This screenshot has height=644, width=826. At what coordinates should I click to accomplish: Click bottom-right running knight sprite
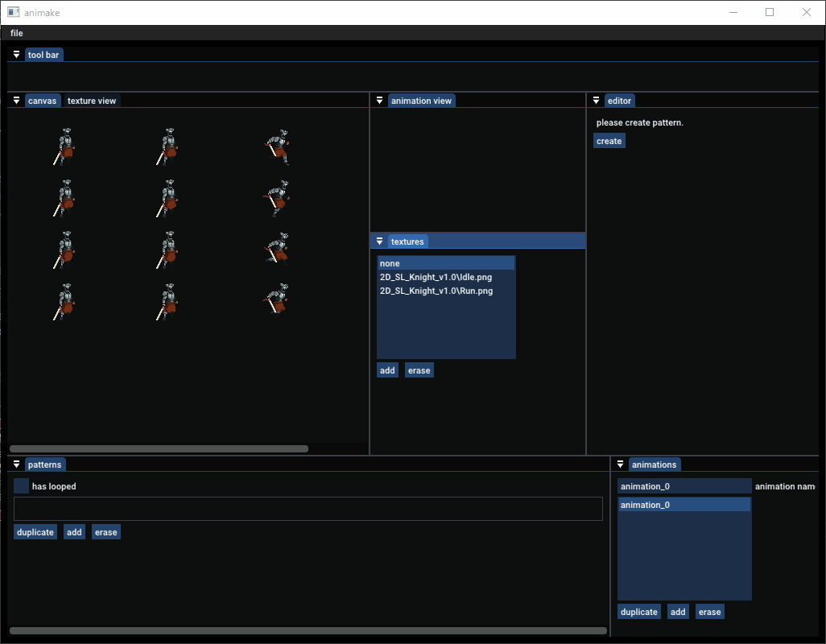click(276, 299)
